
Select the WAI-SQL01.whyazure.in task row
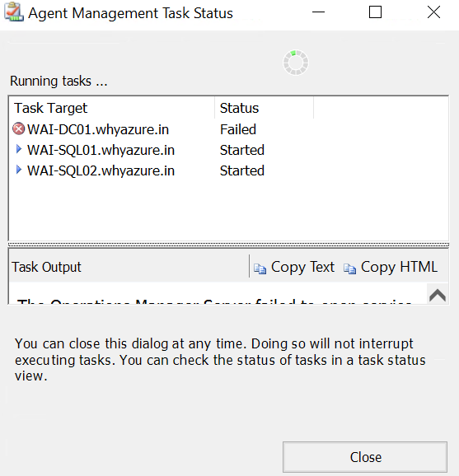[228, 150]
